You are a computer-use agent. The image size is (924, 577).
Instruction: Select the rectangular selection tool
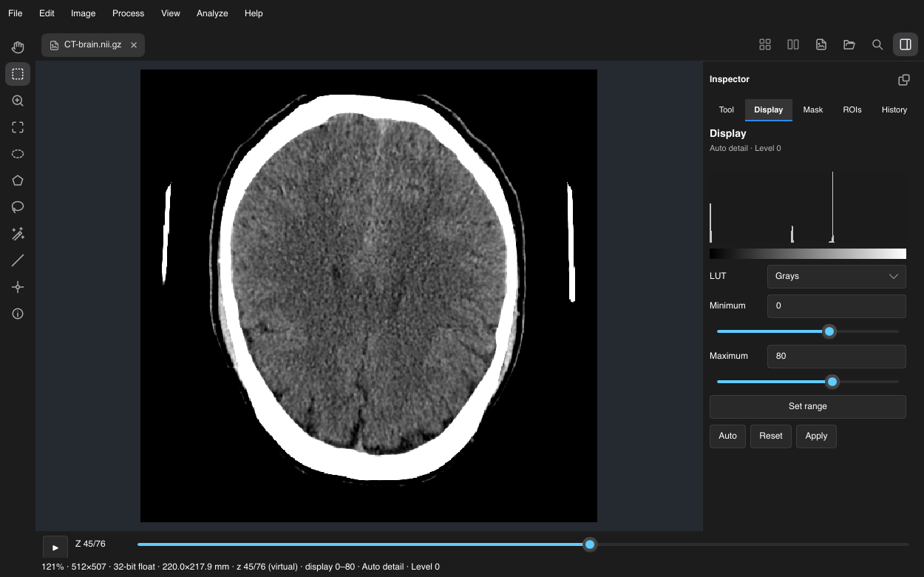coord(18,74)
